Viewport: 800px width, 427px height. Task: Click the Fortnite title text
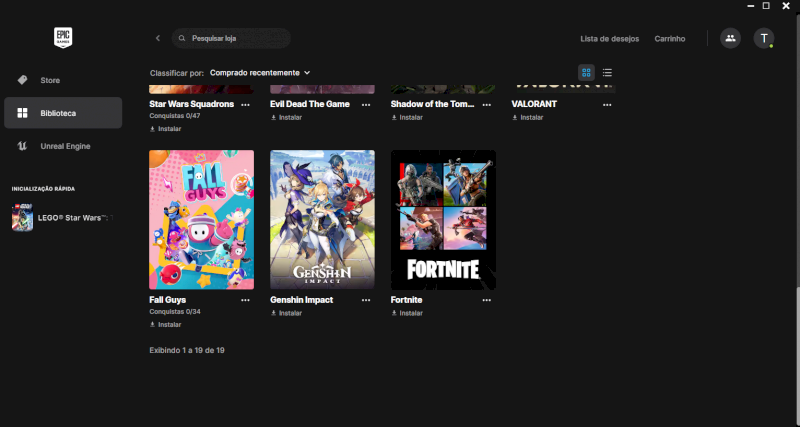coord(407,300)
